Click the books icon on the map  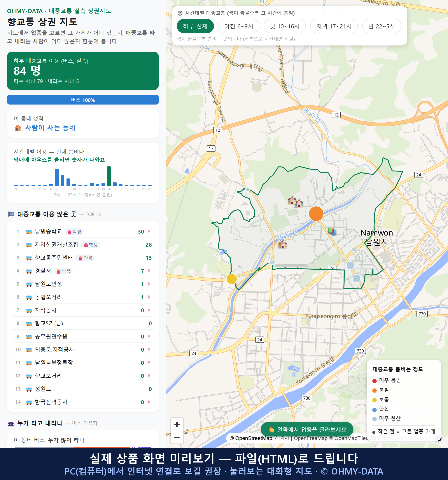pyautogui.click(x=332, y=231)
